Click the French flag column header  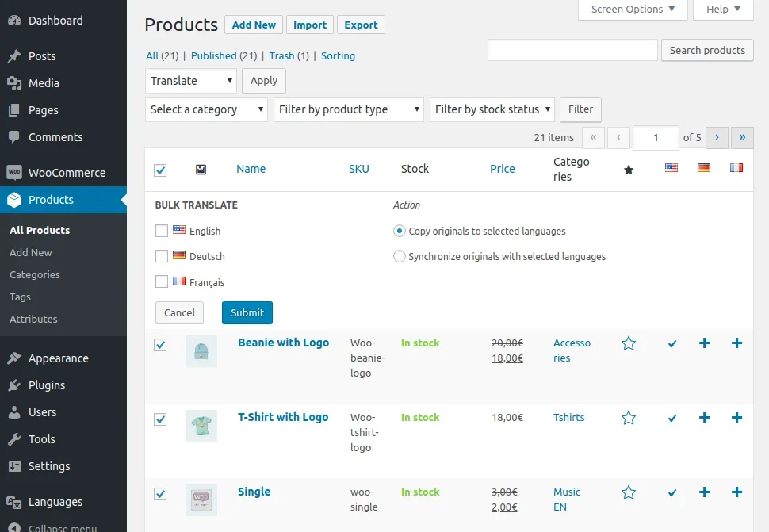pos(736,168)
